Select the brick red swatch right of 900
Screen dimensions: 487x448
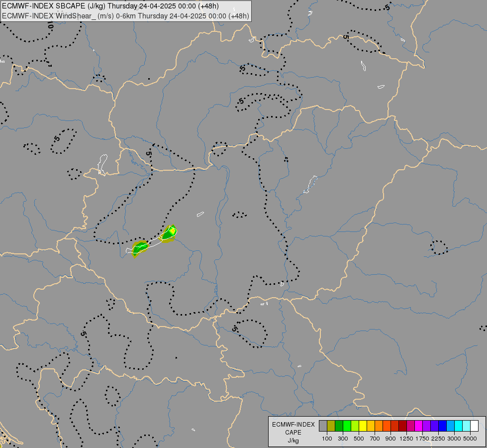point(395,426)
